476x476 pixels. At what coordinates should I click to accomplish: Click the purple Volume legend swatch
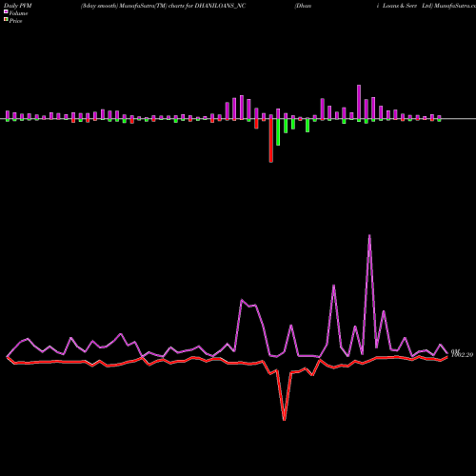[6, 12]
